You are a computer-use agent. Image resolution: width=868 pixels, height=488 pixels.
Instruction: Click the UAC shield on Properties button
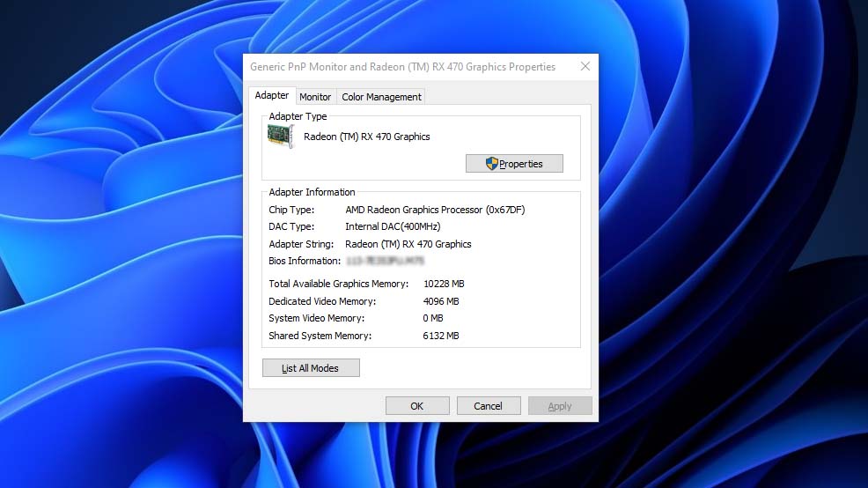point(491,164)
